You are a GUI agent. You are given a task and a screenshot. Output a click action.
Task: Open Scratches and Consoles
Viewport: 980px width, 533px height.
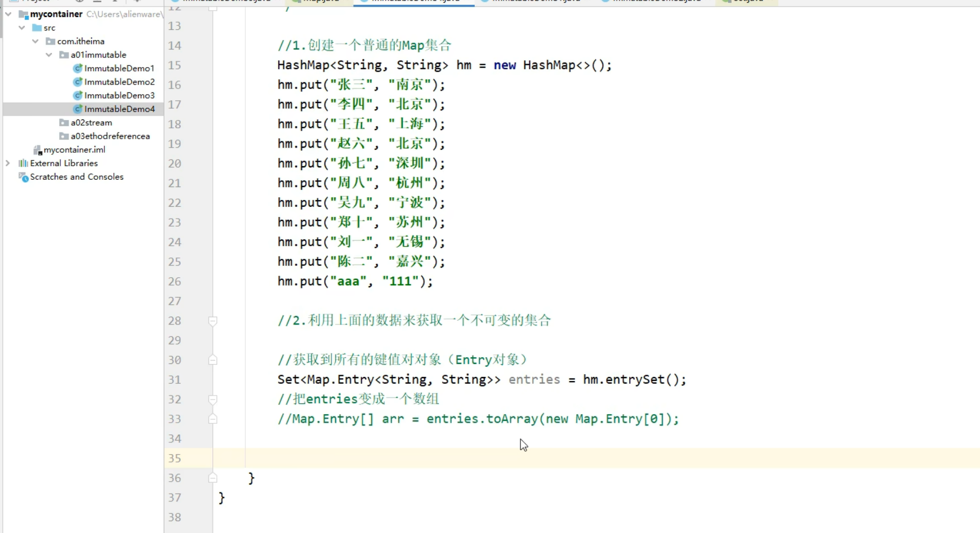tap(77, 176)
